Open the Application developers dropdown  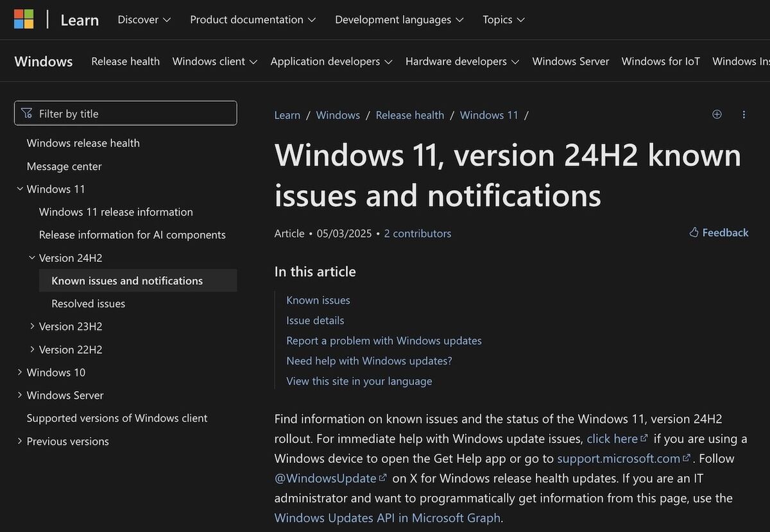331,62
